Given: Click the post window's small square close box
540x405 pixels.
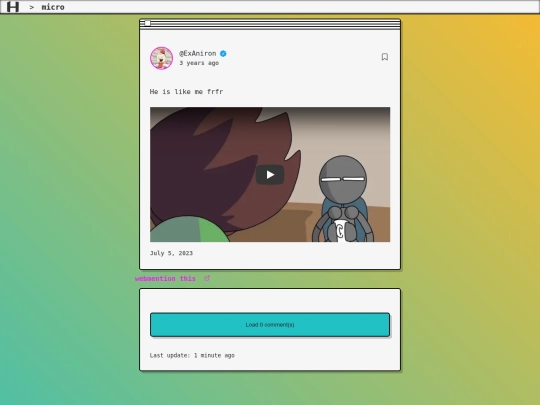Looking at the screenshot, I should tap(147, 23).
